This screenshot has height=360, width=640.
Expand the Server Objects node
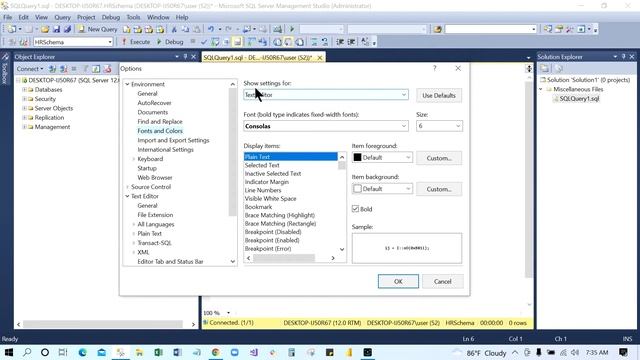(x=24, y=108)
